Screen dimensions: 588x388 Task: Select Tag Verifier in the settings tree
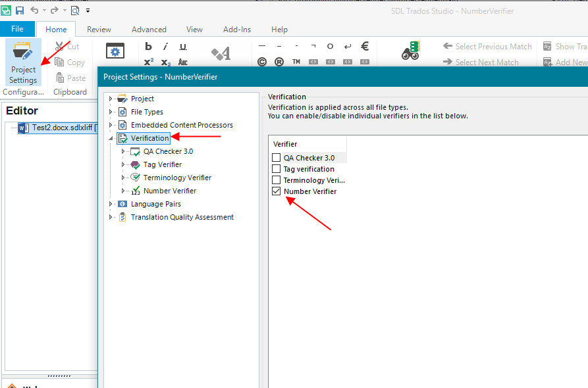(163, 164)
